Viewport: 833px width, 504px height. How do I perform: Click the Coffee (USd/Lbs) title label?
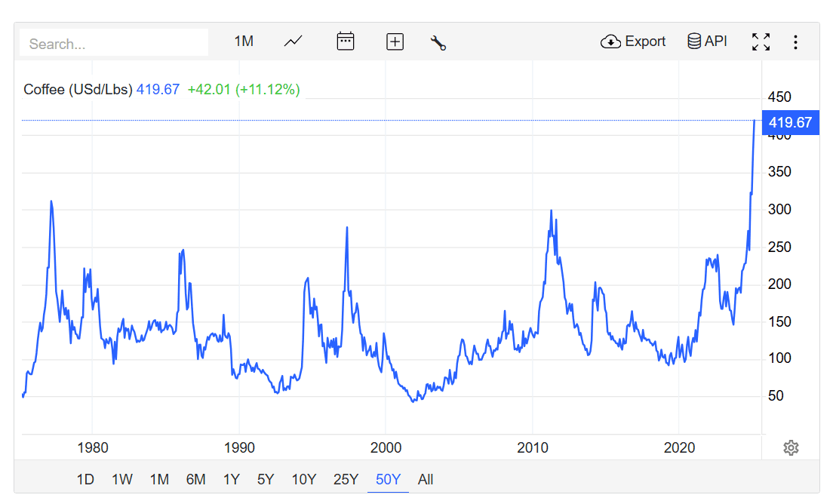[x=78, y=89]
